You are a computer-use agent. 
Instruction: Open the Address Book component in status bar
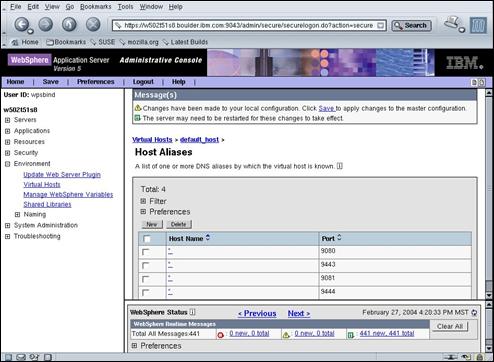point(48,357)
